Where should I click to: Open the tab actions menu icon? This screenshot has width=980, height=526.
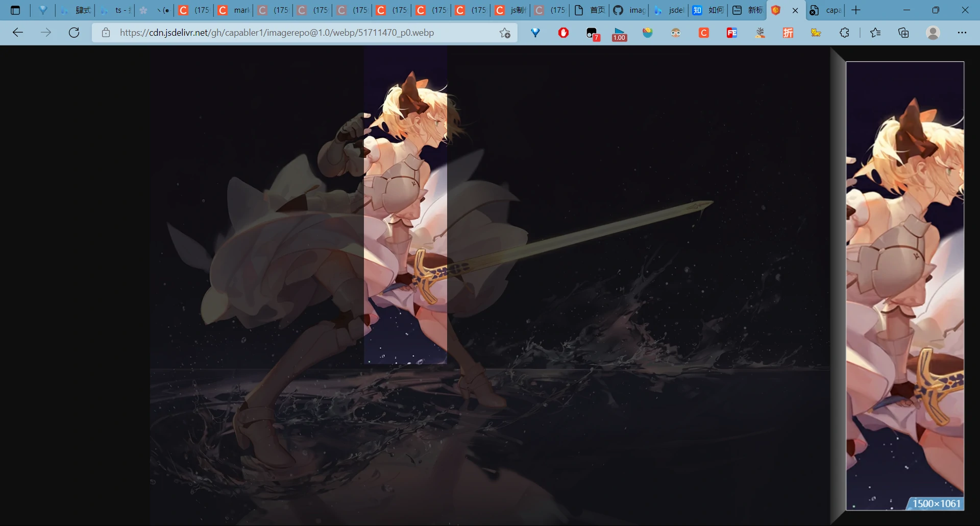pyautogui.click(x=15, y=10)
